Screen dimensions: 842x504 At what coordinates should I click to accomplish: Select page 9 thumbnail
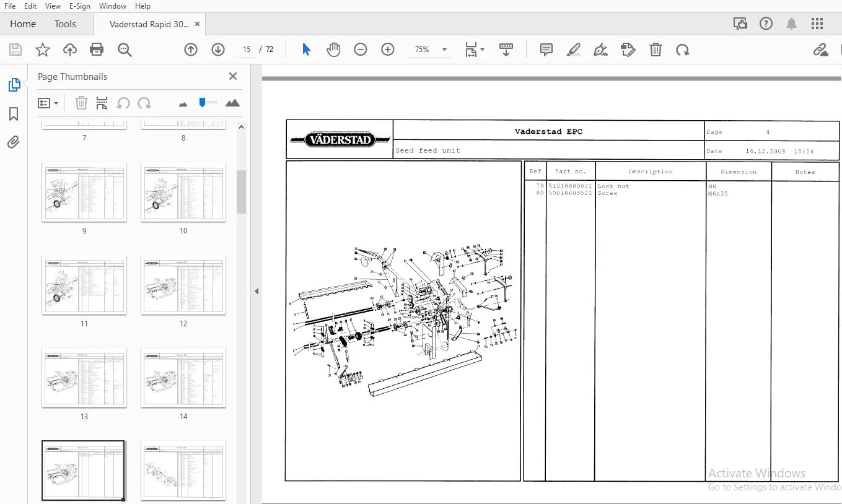pos(84,192)
